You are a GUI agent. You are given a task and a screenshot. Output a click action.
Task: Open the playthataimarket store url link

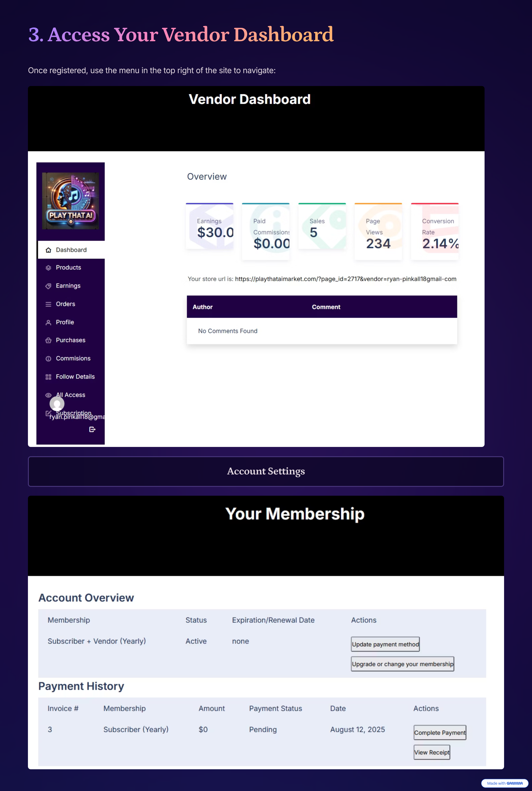coord(345,279)
